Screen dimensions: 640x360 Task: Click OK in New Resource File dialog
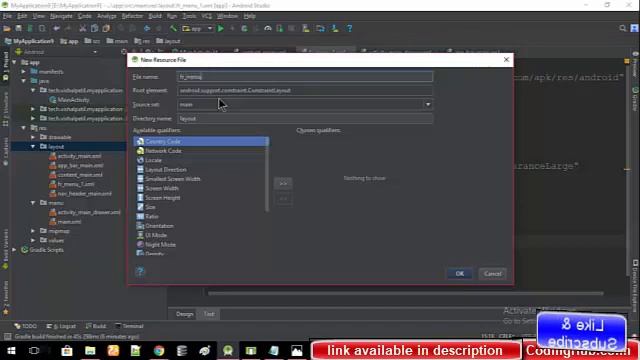click(460, 274)
